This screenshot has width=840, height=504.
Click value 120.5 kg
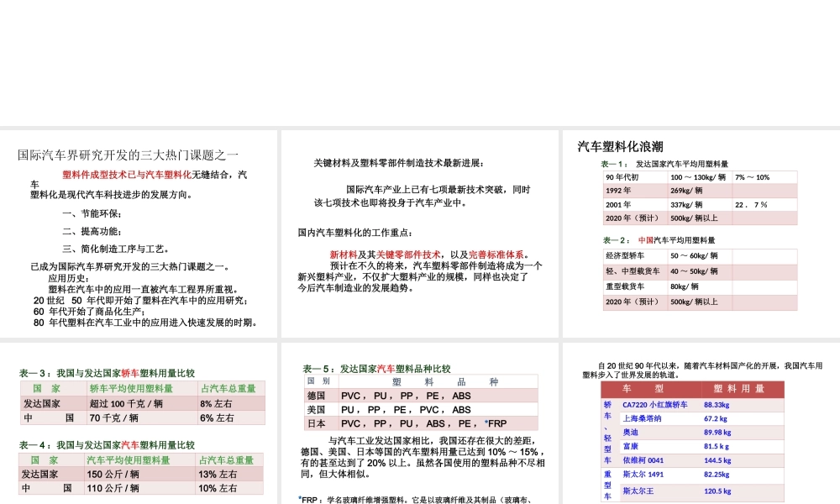(x=717, y=491)
